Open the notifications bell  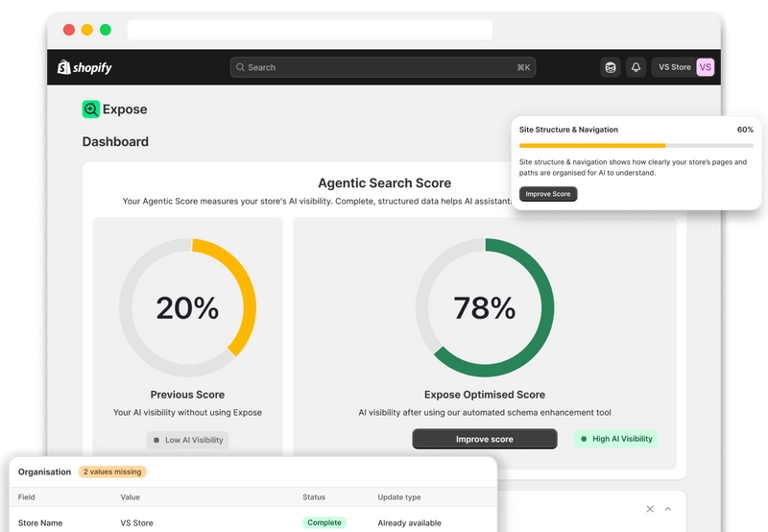[x=636, y=67]
